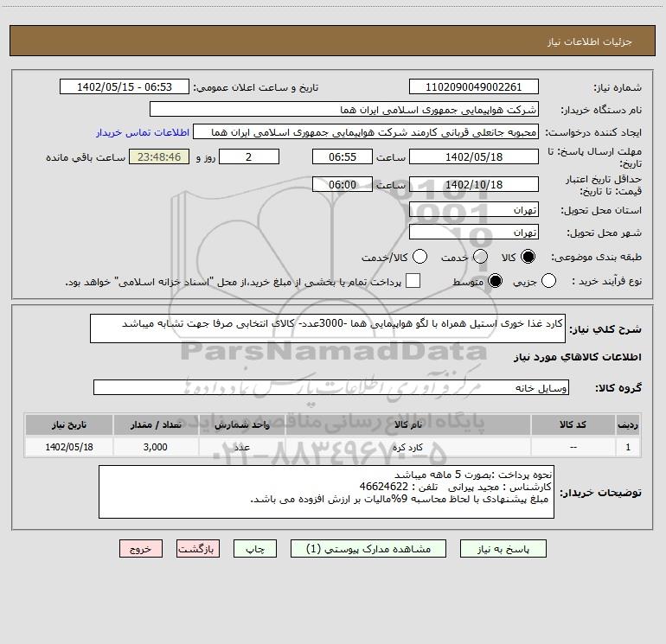The height and width of the screenshot is (644, 666).
Task: Select the کالا radio button
Action: (x=528, y=257)
